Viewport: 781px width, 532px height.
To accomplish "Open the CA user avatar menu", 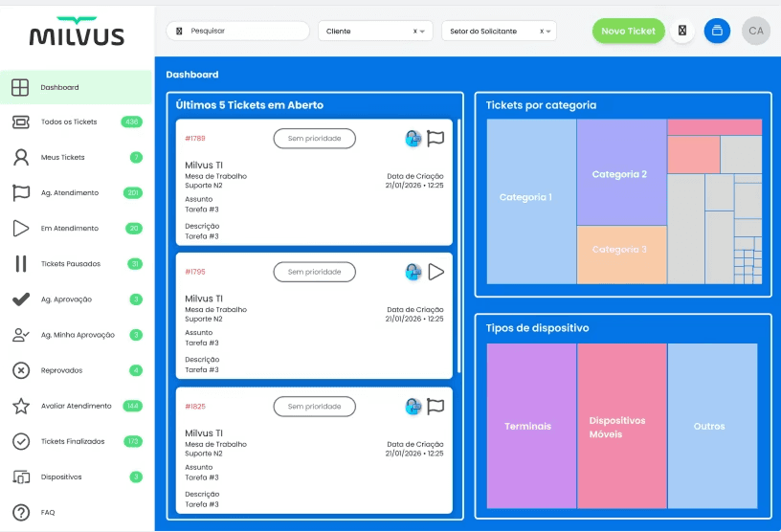I will point(756,31).
